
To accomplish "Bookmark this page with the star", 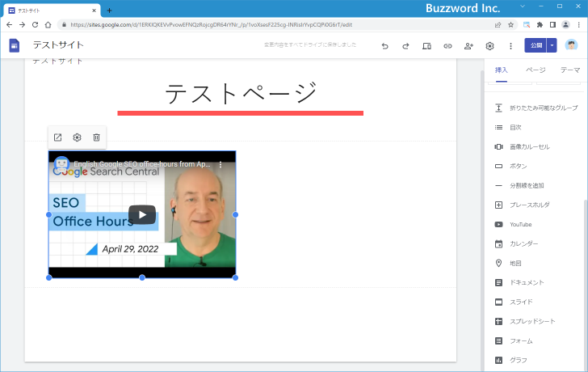I will coord(510,25).
